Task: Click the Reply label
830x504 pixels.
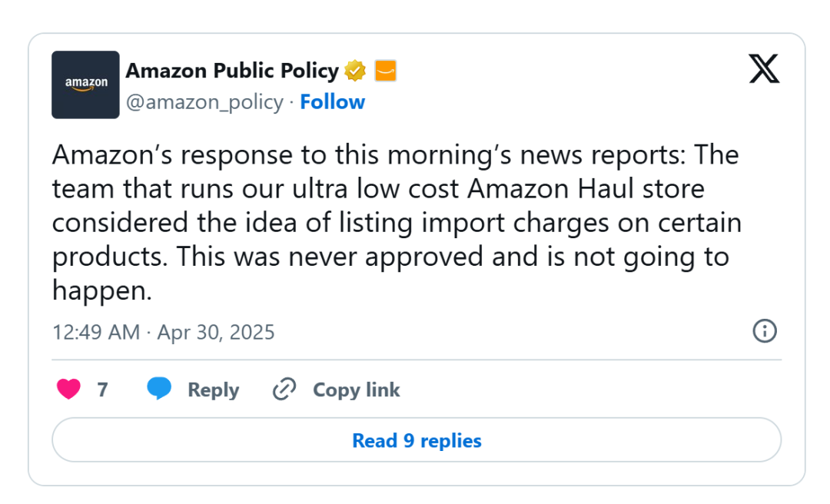Action: (x=214, y=390)
